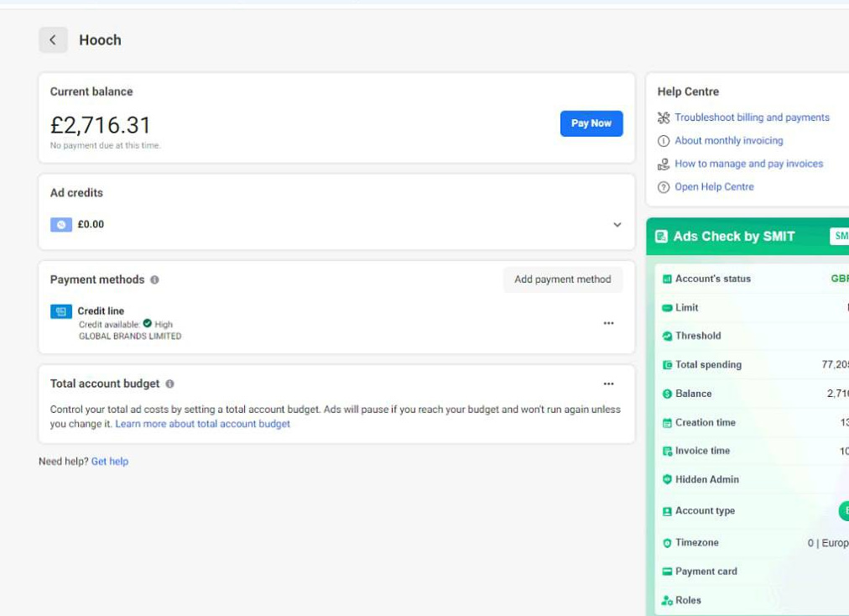The width and height of the screenshot is (849, 616).
Task: Click the Hidden Admin shield icon
Action: pos(668,480)
